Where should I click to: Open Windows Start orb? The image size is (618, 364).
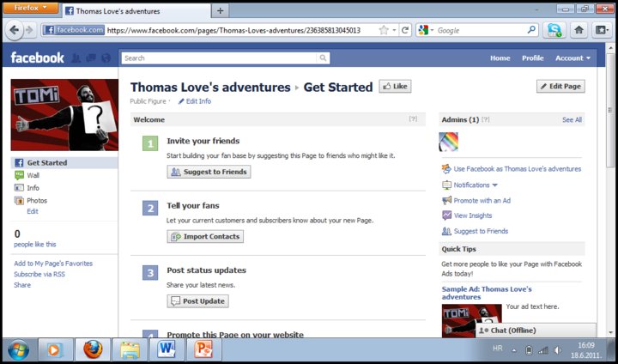[x=18, y=350]
